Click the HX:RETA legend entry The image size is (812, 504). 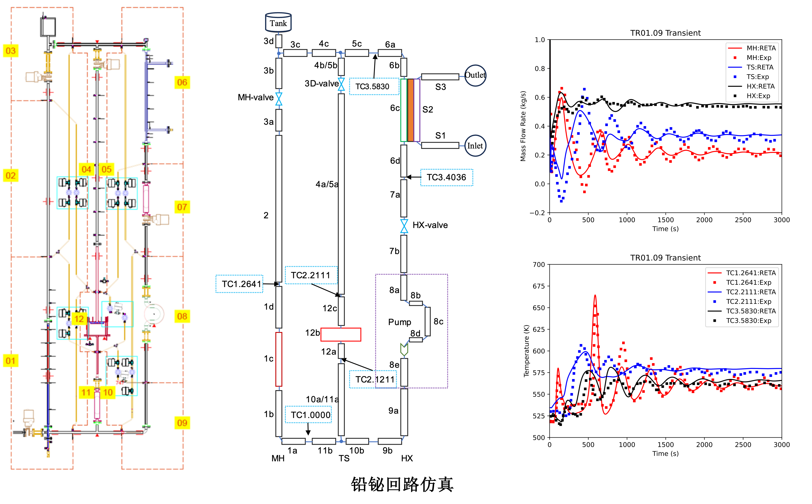(x=752, y=86)
